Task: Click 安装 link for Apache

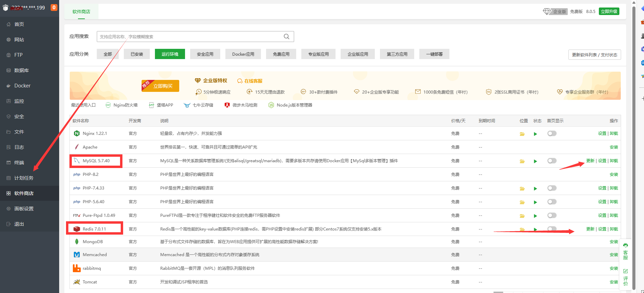Action: click(x=614, y=147)
